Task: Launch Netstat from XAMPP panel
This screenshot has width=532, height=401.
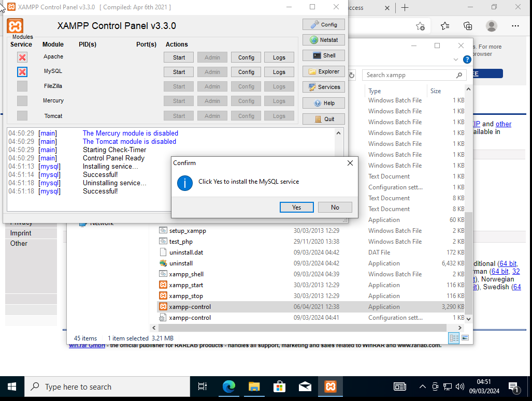Action: tap(324, 40)
